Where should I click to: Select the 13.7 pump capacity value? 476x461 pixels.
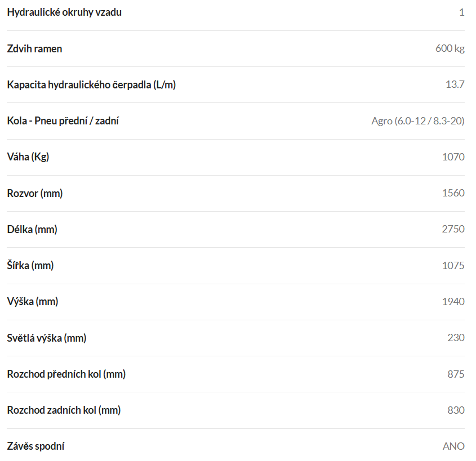(455, 84)
